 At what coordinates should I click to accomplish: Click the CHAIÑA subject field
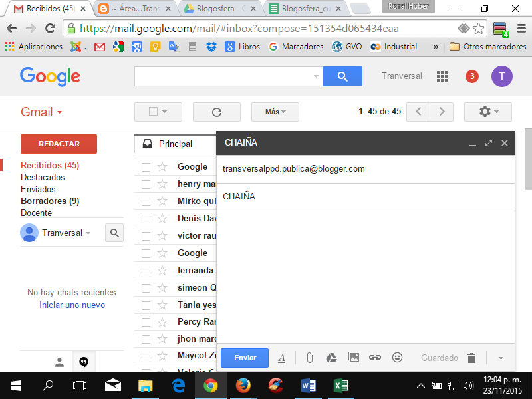(365, 197)
